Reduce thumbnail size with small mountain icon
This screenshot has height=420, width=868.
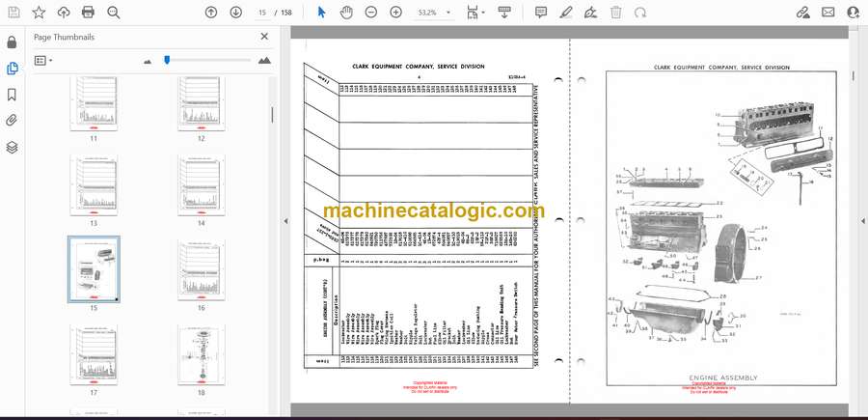click(148, 61)
